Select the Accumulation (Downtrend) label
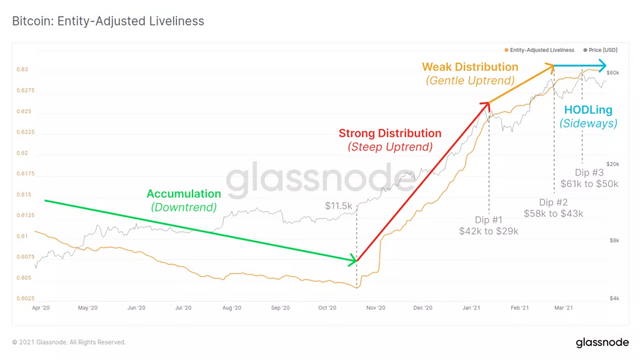 (x=184, y=200)
